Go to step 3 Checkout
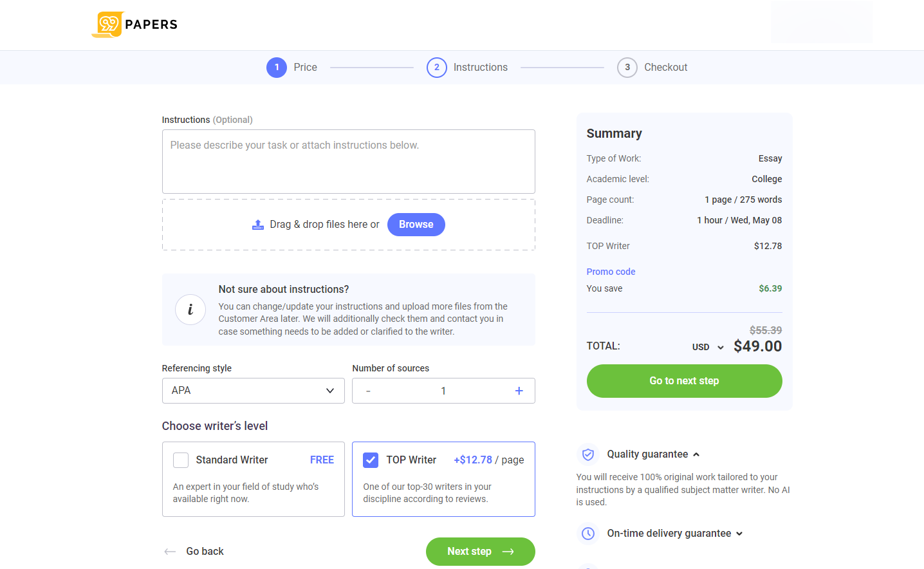Screen dimensions: 924x569 [x=627, y=68]
